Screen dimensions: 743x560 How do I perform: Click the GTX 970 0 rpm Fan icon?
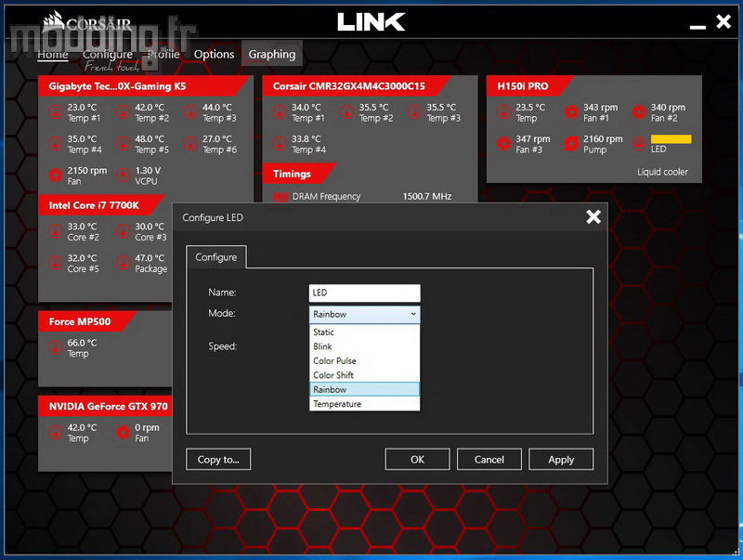[124, 433]
